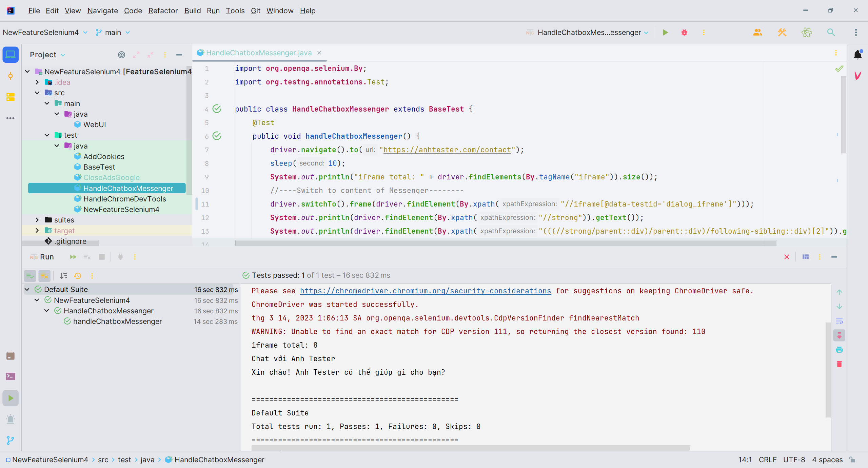The width and height of the screenshot is (868, 468).
Task: Click run test gutter icon on line 6
Action: (x=217, y=136)
